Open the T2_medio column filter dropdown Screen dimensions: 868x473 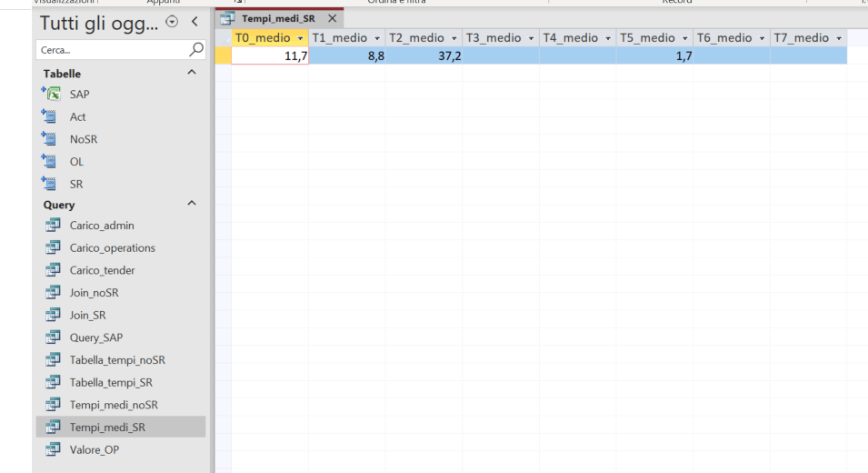tap(454, 38)
